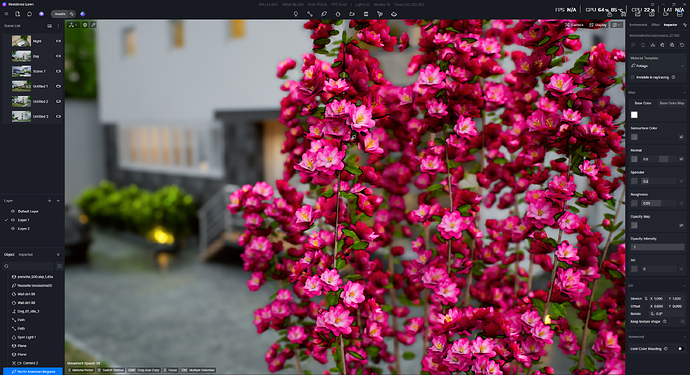The height and width of the screenshot is (375, 690).
Task: Select Dog_01_idle_2 object in the list
Action: [x=28, y=311]
